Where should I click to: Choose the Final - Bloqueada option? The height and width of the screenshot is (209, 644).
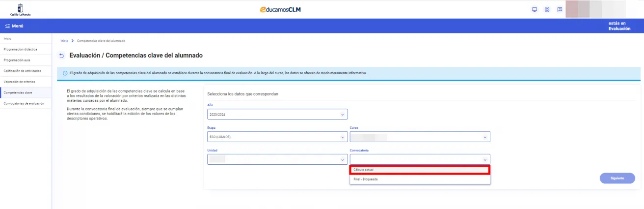pos(420,179)
